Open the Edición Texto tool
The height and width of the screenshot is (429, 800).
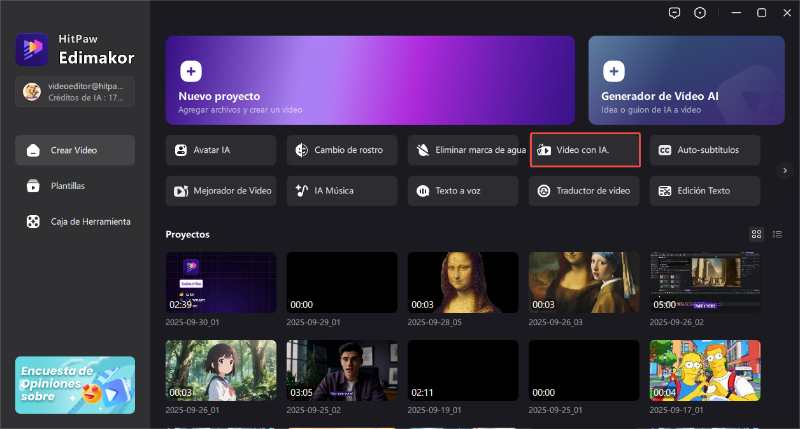(x=705, y=190)
